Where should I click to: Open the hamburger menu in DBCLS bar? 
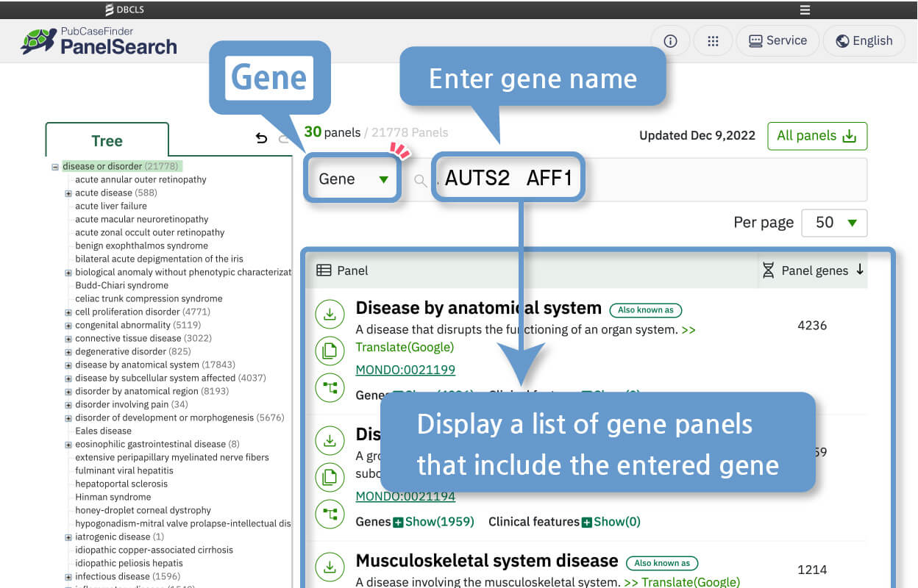(805, 10)
